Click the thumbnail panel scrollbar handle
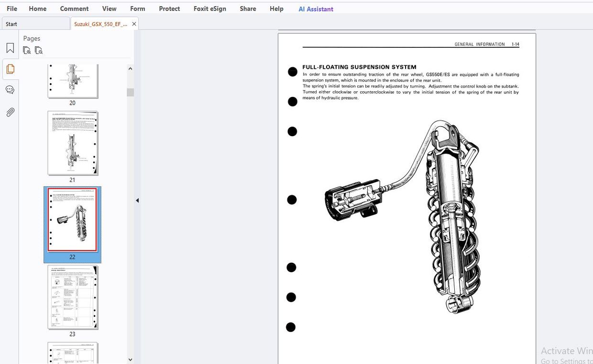593x364 pixels. click(130, 92)
